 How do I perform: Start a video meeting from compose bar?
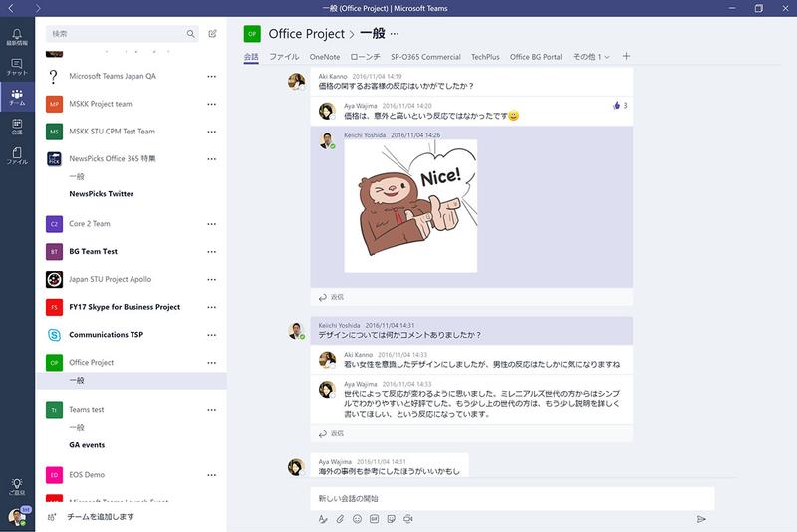[408, 519]
